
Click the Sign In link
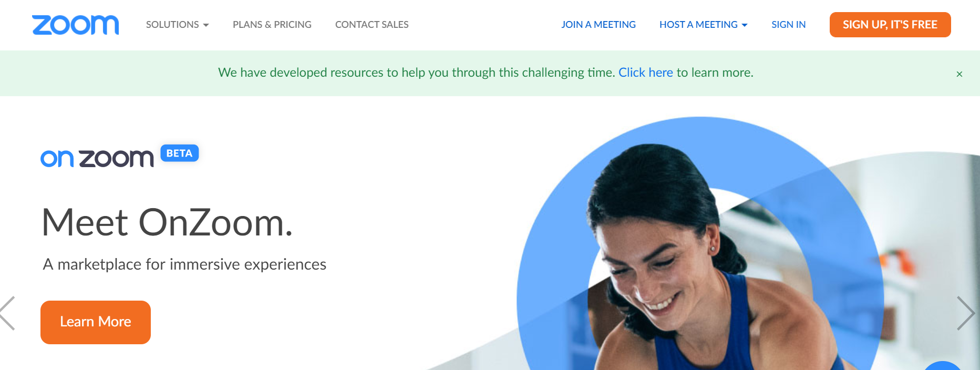point(788,25)
